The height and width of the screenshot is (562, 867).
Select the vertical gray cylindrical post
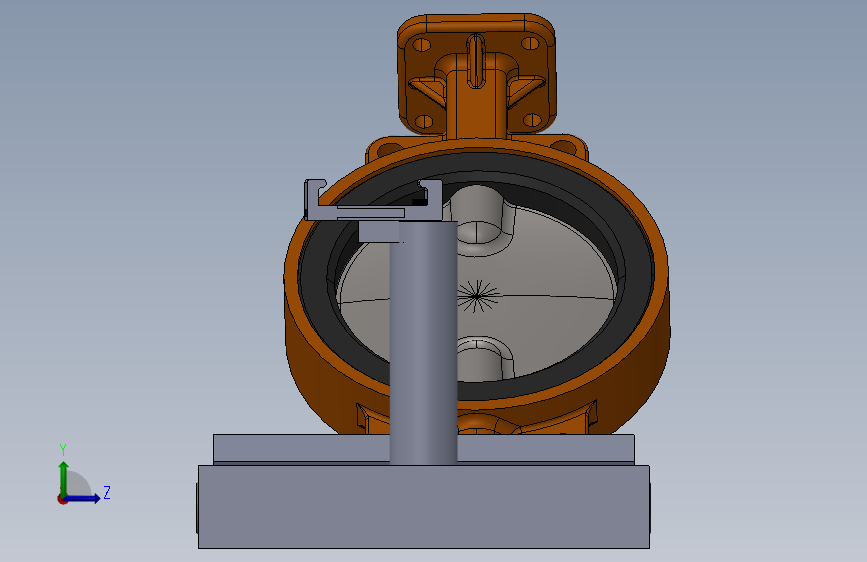[x=424, y=342]
